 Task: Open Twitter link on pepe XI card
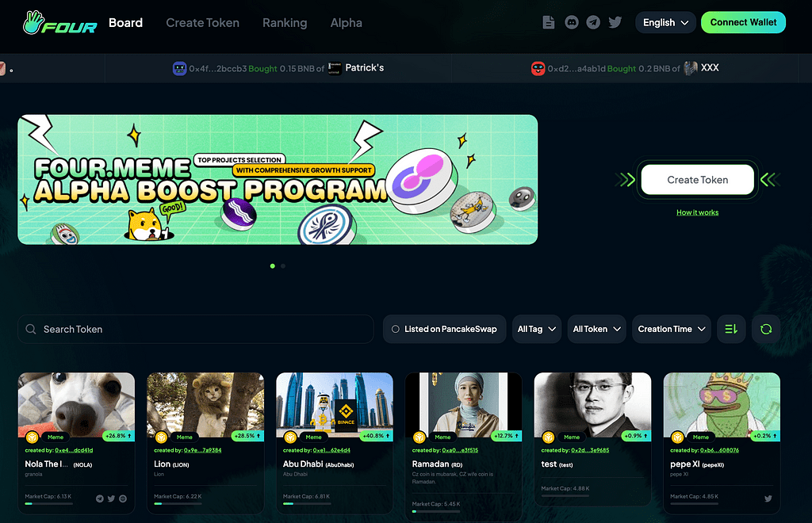768,498
